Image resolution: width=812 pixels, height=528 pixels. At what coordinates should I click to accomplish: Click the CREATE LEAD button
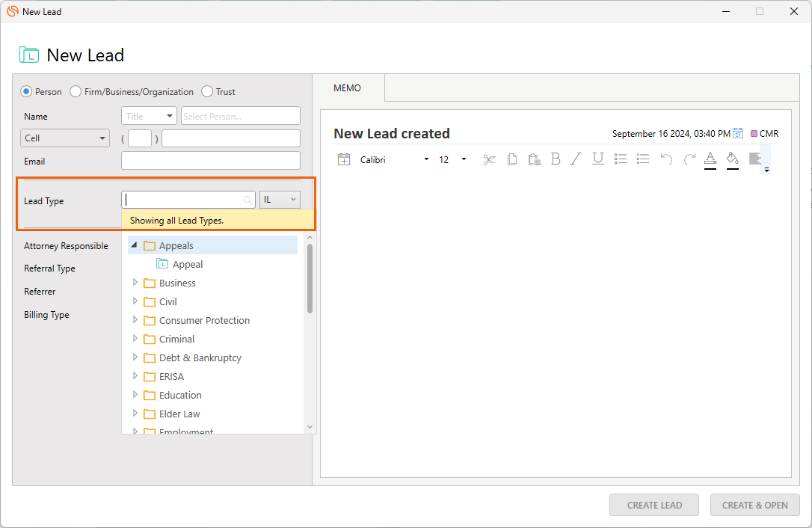(654, 505)
